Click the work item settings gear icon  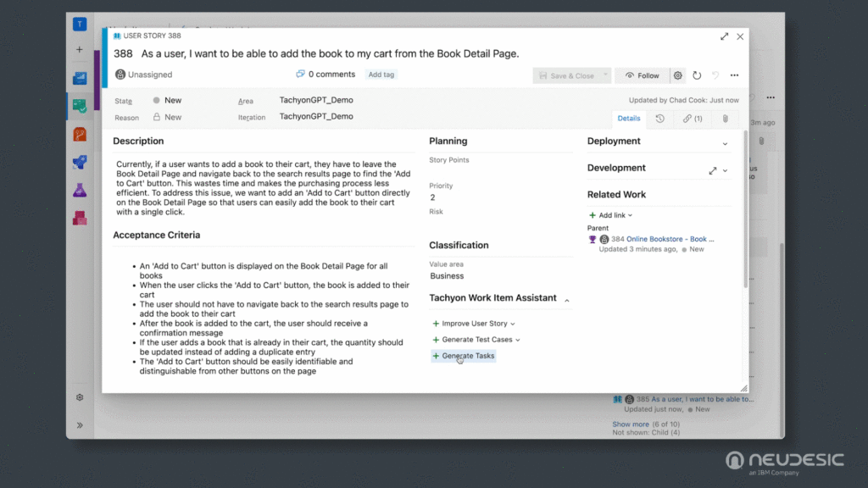(677, 75)
